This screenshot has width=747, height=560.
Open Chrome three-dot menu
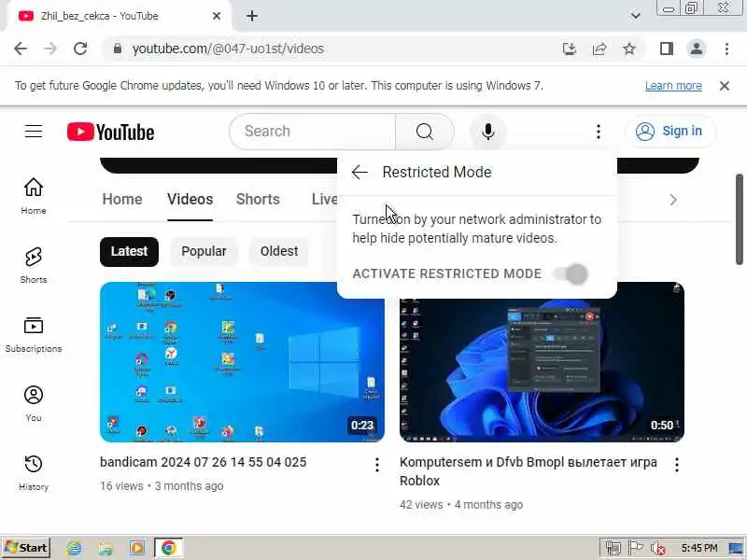726,49
